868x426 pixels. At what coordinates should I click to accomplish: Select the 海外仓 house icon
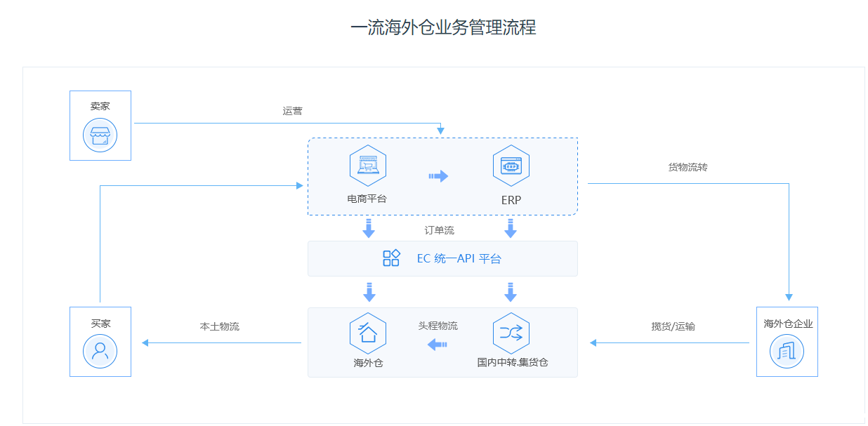(x=368, y=333)
